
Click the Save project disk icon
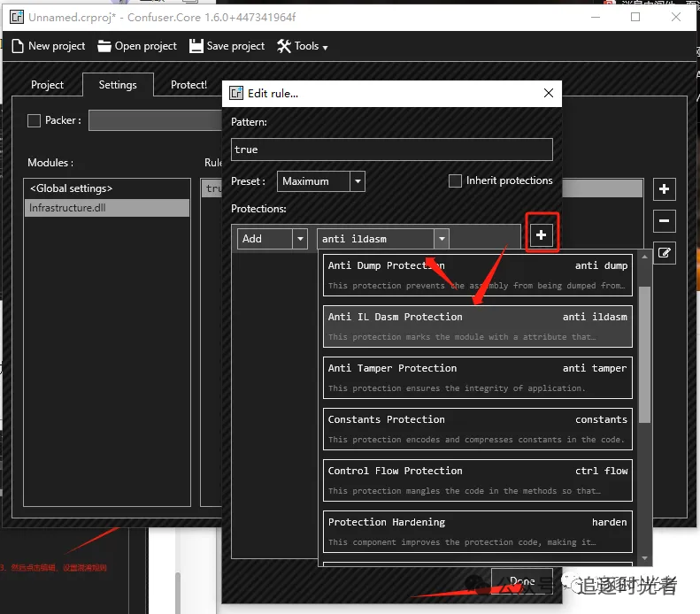196,46
